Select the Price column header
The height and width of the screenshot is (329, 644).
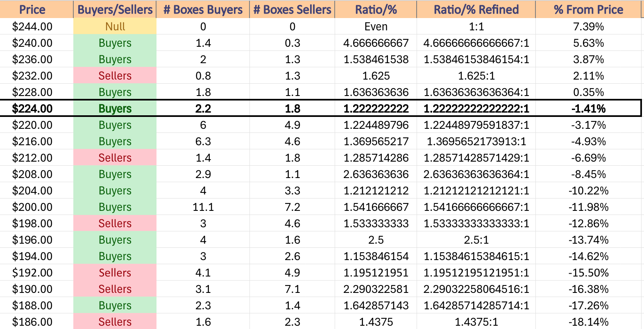pyautogui.click(x=32, y=9)
